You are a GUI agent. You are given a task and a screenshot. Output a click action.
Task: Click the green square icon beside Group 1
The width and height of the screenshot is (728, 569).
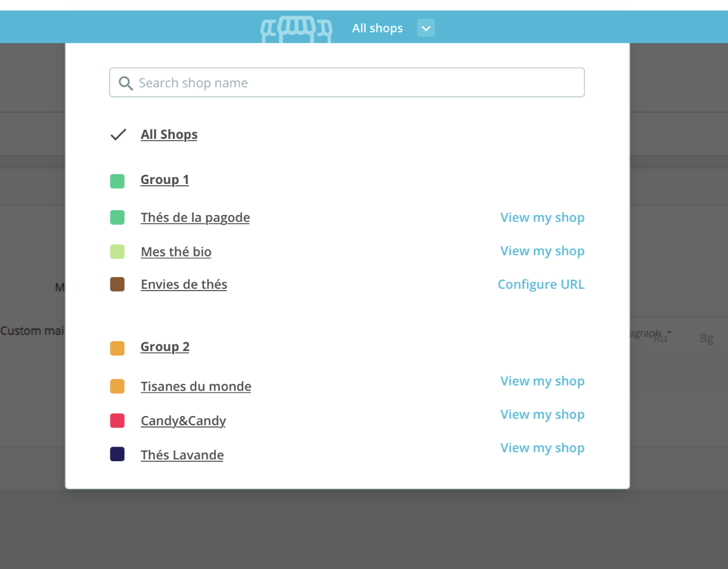click(x=117, y=180)
